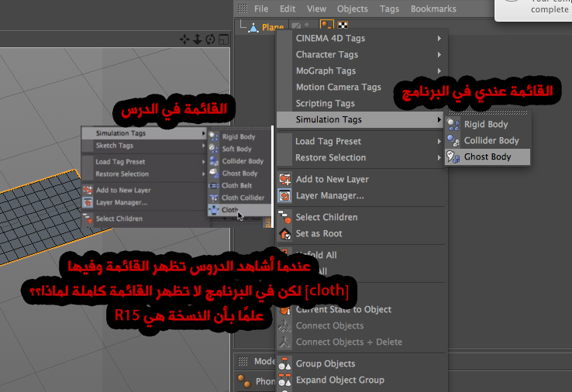Click the Set as Root house icon
This screenshot has width=572, height=392.
coord(285,234)
